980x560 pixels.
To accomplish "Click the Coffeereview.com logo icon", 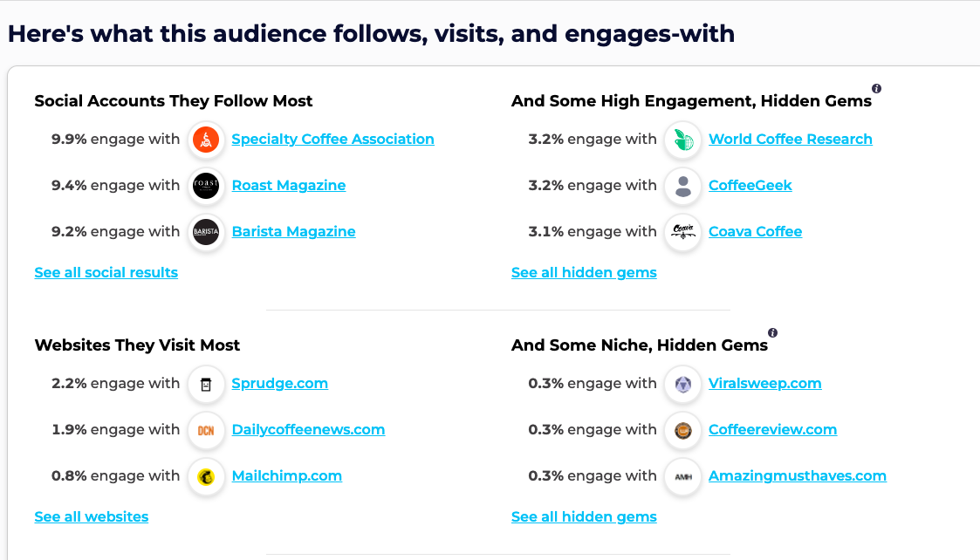I will pyautogui.click(x=682, y=430).
